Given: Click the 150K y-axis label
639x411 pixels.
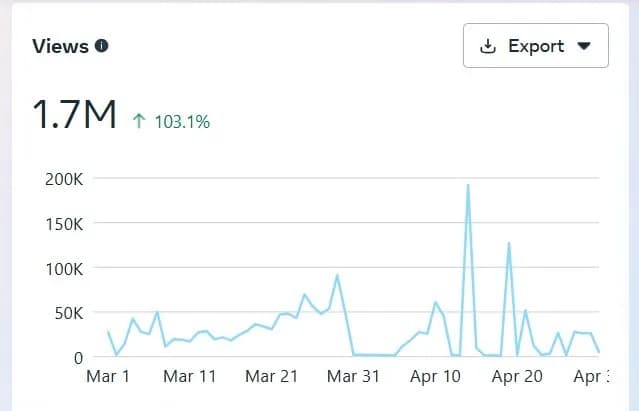Looking at the screenshot, I should tap(63, 224).
